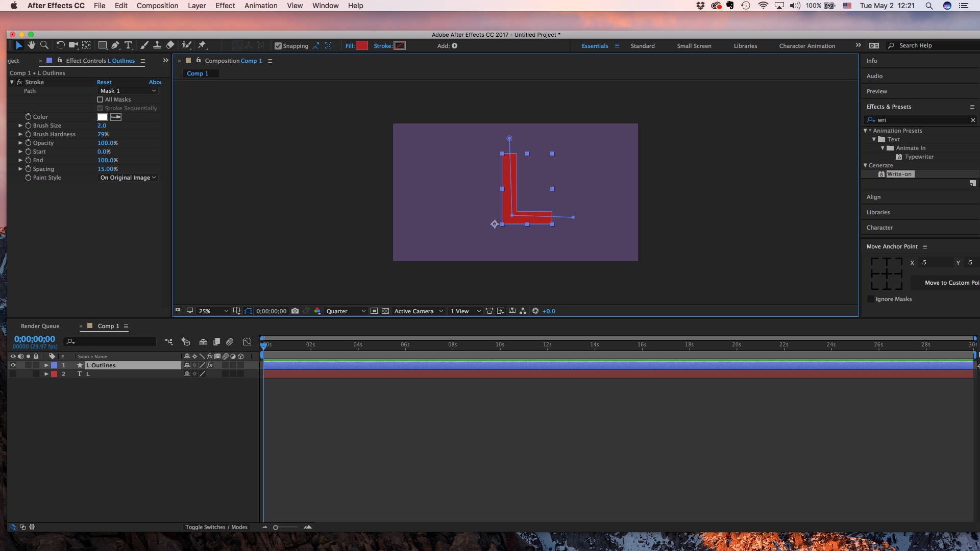Select the Brush tool in toolbar
Viewport: 980px width, 551px height.
tap(143, 45)
